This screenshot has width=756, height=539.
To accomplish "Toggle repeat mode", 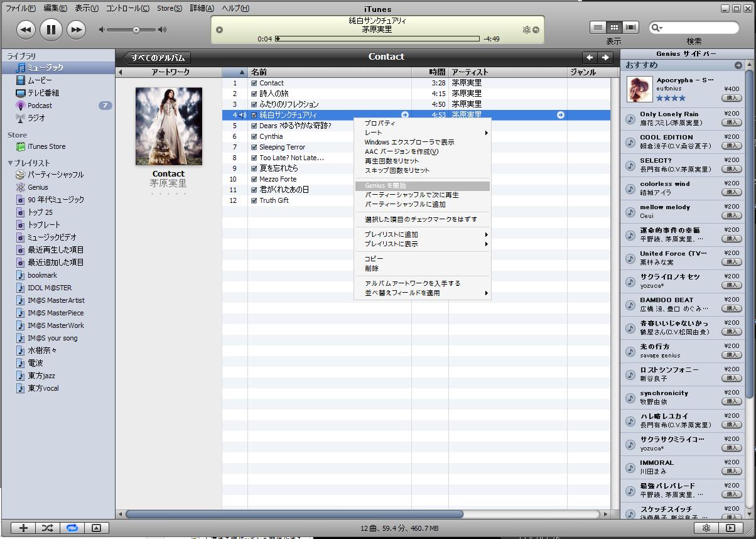I will [72, 528].
